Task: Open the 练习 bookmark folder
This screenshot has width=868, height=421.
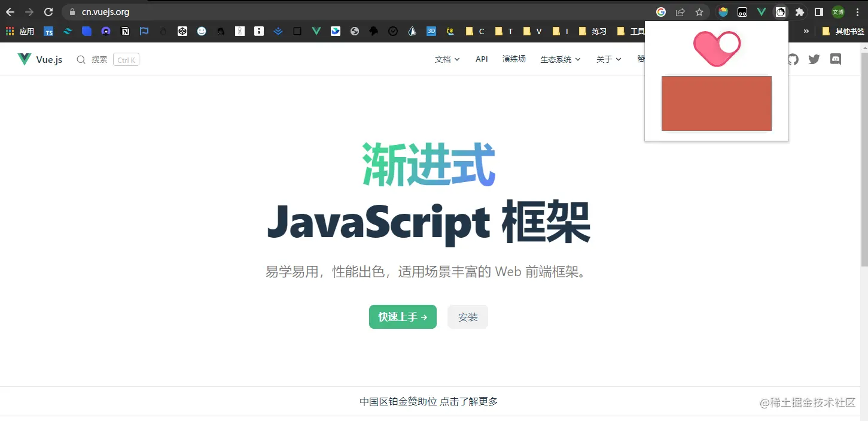Action: 593,31
